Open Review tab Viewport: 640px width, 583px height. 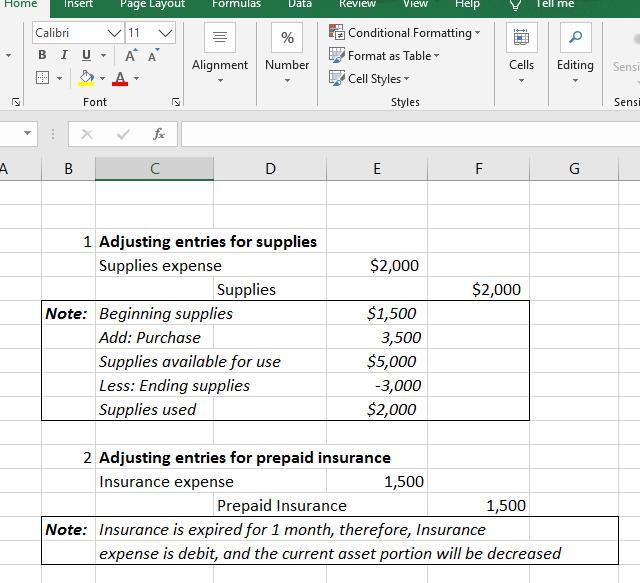point(357,4)
